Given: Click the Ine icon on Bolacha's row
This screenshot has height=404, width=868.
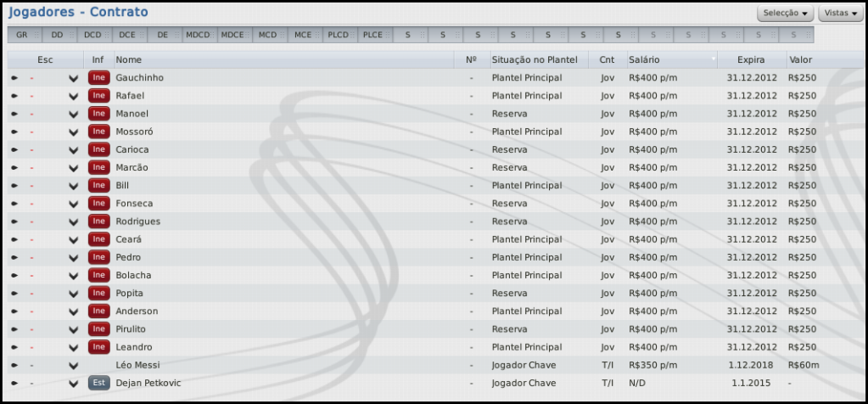Looking at the screenshot, I should point(98,275).
